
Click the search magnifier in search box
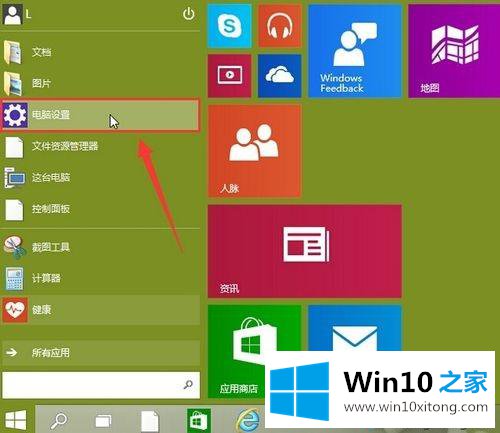tap(188, 385)
